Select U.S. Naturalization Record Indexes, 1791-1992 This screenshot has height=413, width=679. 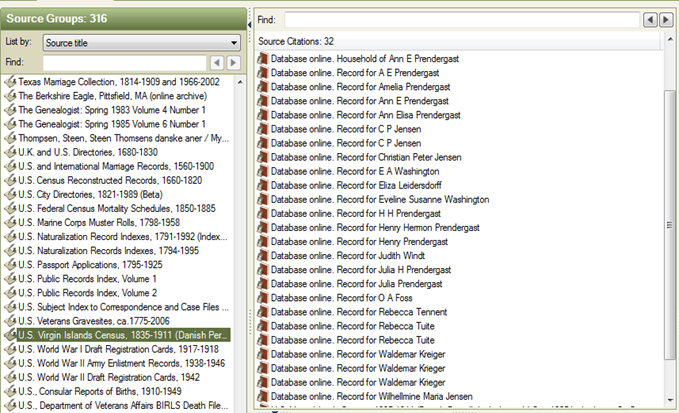123,236
